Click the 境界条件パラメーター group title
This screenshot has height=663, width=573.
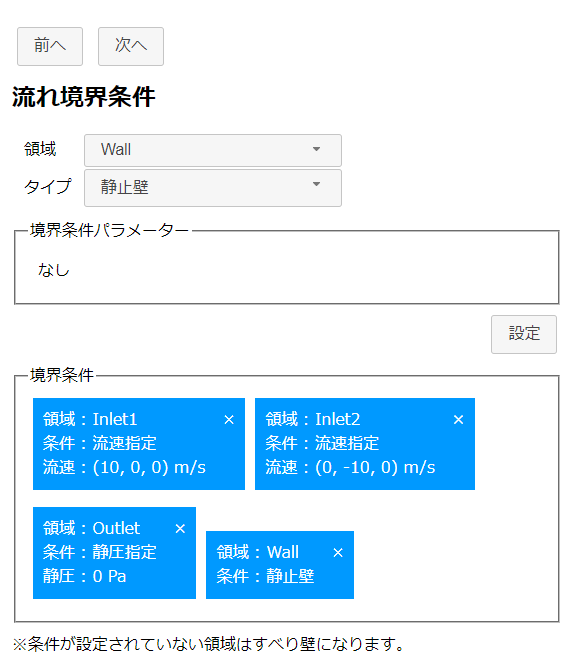pos(109,230)
